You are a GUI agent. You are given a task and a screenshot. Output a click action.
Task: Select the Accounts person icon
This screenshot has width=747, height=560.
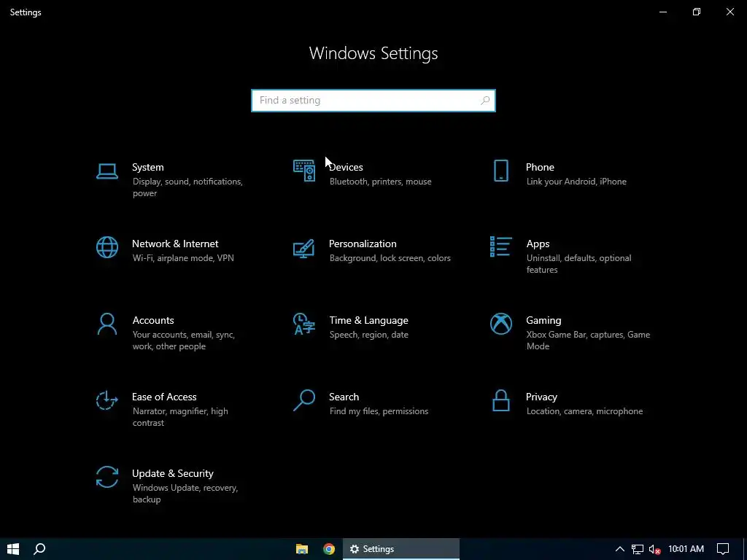coord(107,324)
